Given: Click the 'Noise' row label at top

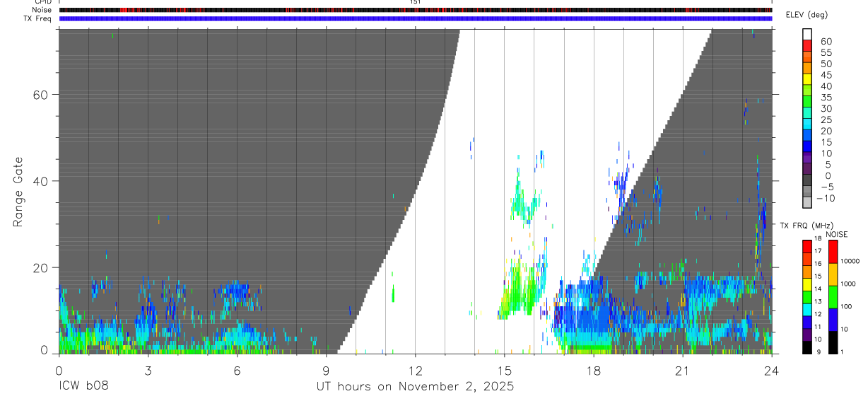Looking at the screenshot, I should click(42, 10).
